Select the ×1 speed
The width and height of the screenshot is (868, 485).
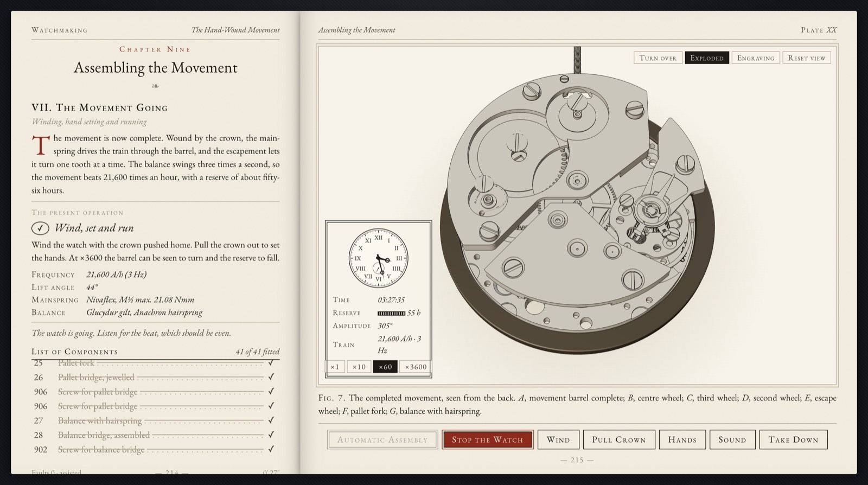[335, 367]
